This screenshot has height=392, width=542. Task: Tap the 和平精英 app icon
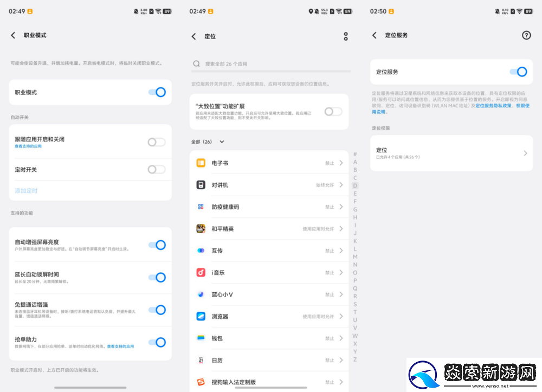(201, 229)
